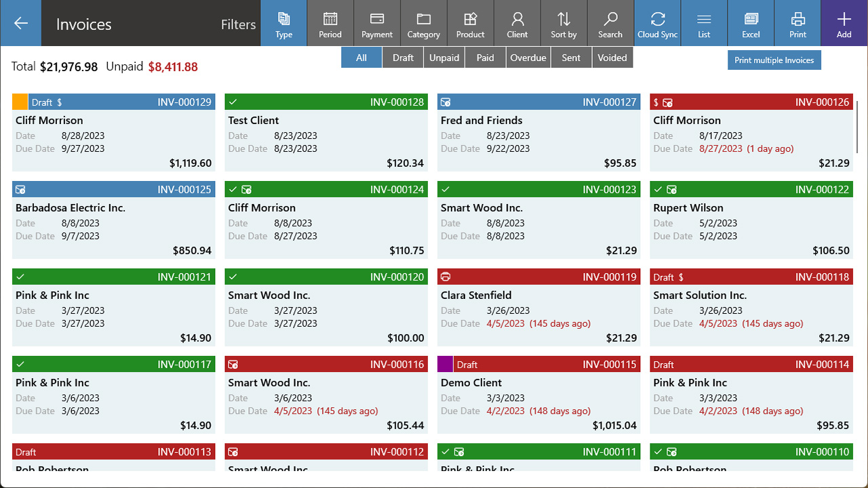The width and height of the screenshot is (868, 488).
Task: Open the Category filter
Action: click(x=424, y=23)
